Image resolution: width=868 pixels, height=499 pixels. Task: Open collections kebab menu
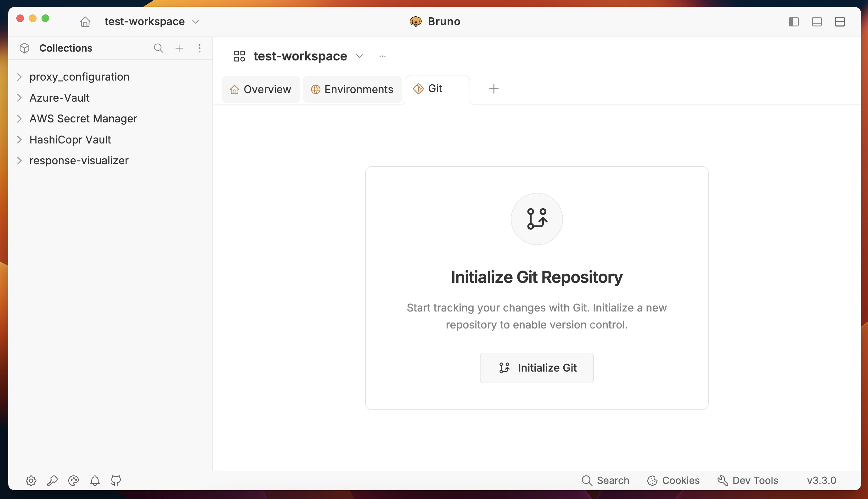tap(200, 48)
